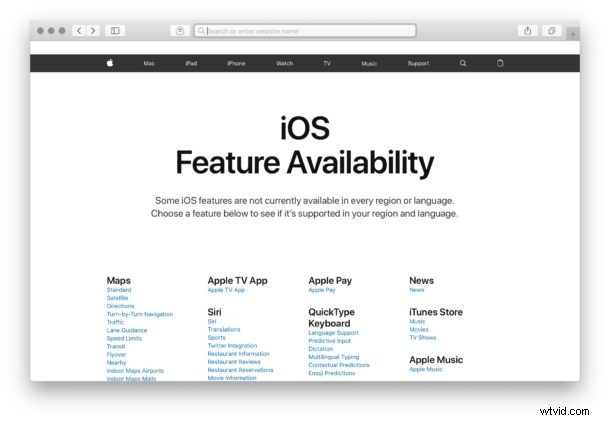Open the search magnifier in Apple nav bar
The height and width of the screenshot is (421, 610).
463,63
